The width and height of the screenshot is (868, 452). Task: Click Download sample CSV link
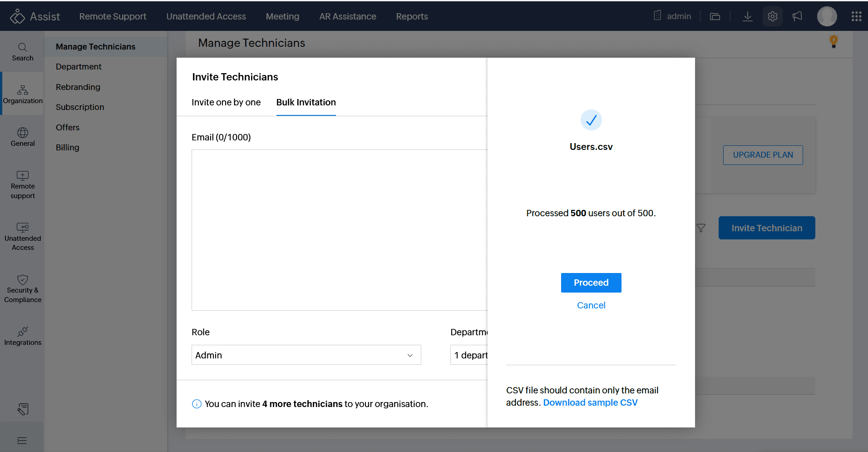pyautogui.click(x=590, y=402)
